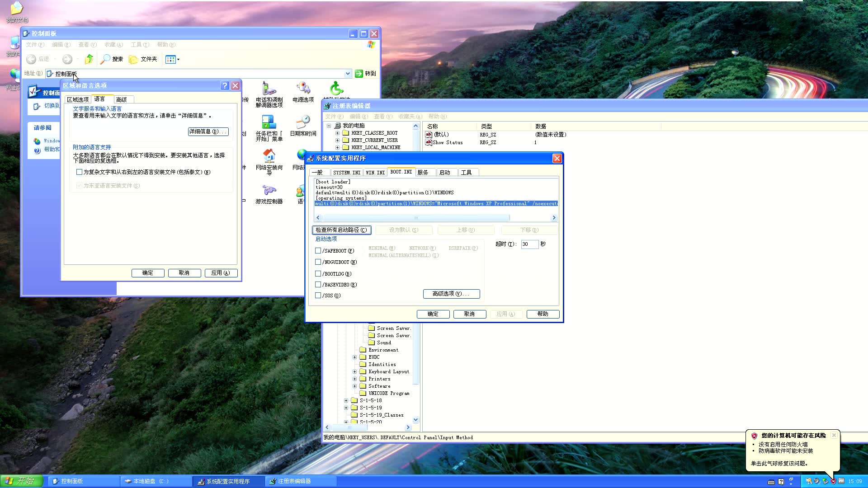Open the Control Panel address bar dropdown
This screenshot has width=868, height=488.
coord(347,73)
